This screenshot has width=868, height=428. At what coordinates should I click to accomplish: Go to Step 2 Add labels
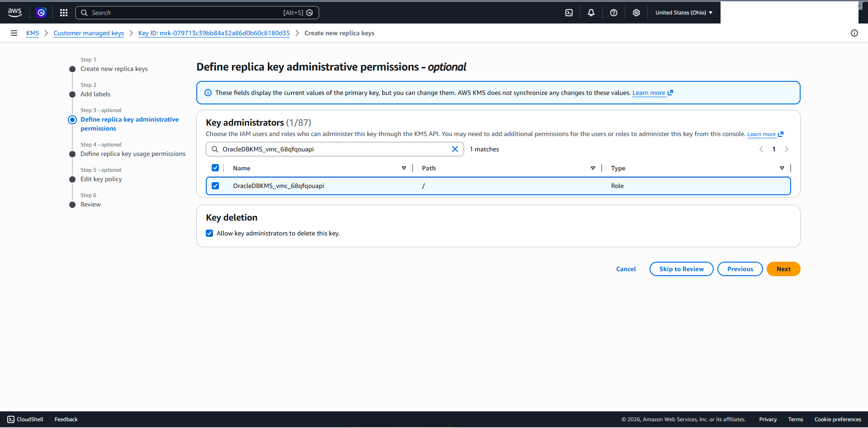point(95,94)
